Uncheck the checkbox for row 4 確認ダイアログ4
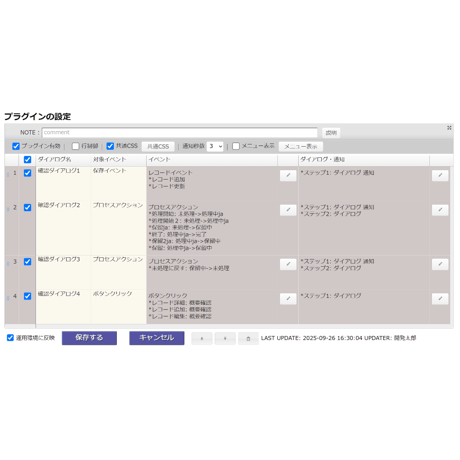Screen dimensions: 460x460 (x=27, y=296)
